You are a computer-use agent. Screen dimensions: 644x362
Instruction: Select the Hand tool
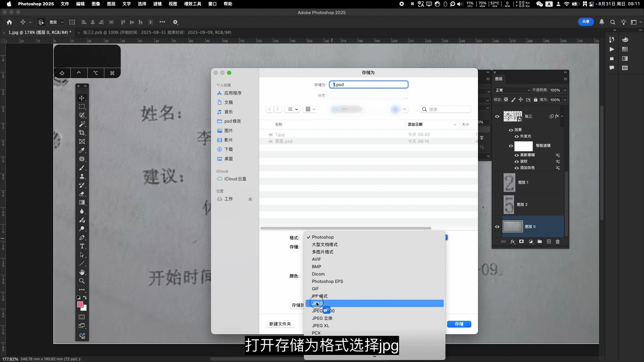[82, 272]
